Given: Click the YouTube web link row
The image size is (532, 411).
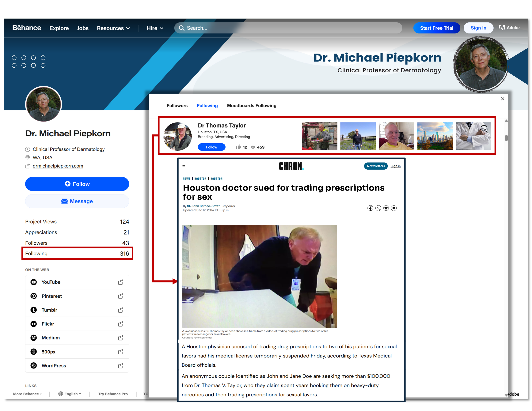Looking at the screenshot, I should [77, 282].
